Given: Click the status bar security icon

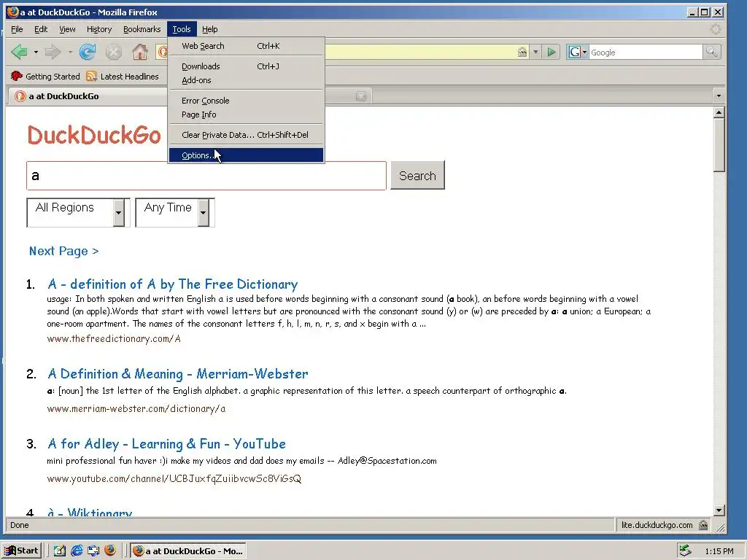Looking at the screenshot, I should [x=703, y=525].
